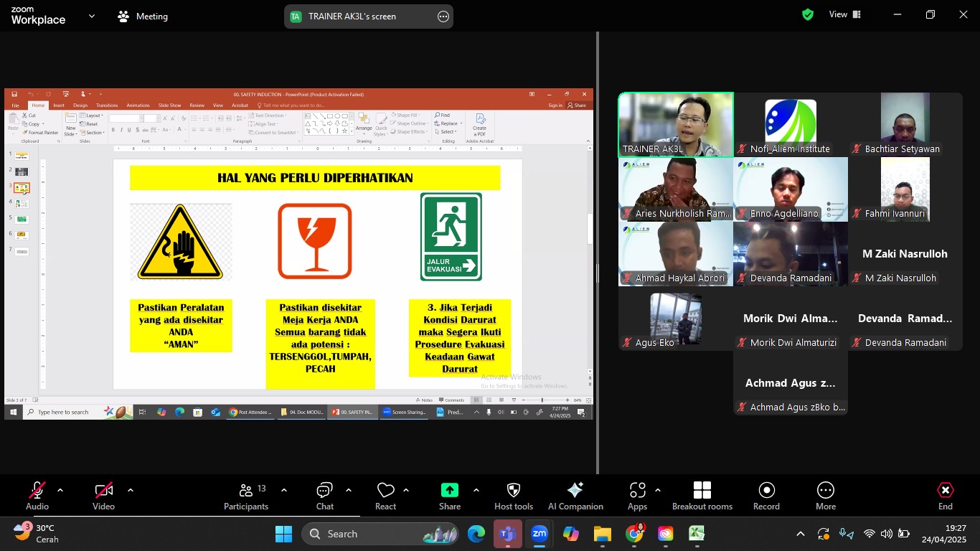Click the green encryption shield icon
The height and width of the screenshot is (551, 980).
pyautogui.click(x=808, y=14)
